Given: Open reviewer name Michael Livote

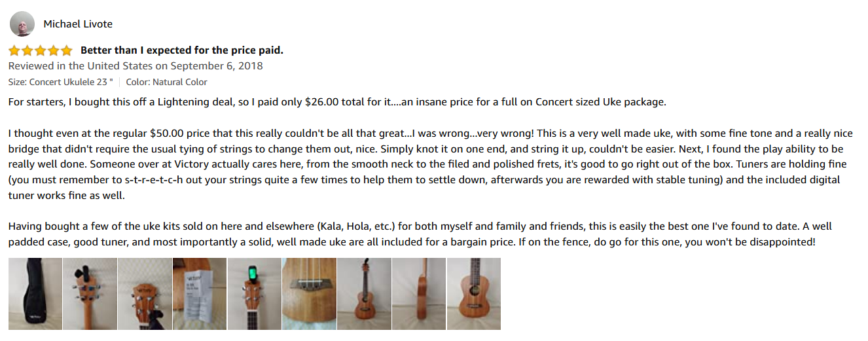Looking at the screenshot, I should 78,24.
